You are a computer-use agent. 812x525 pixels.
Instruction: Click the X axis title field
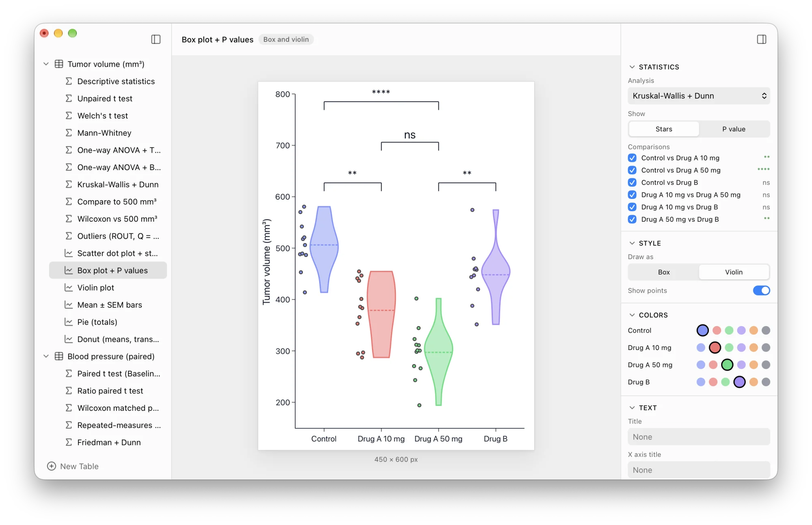[x=699, y=470]
